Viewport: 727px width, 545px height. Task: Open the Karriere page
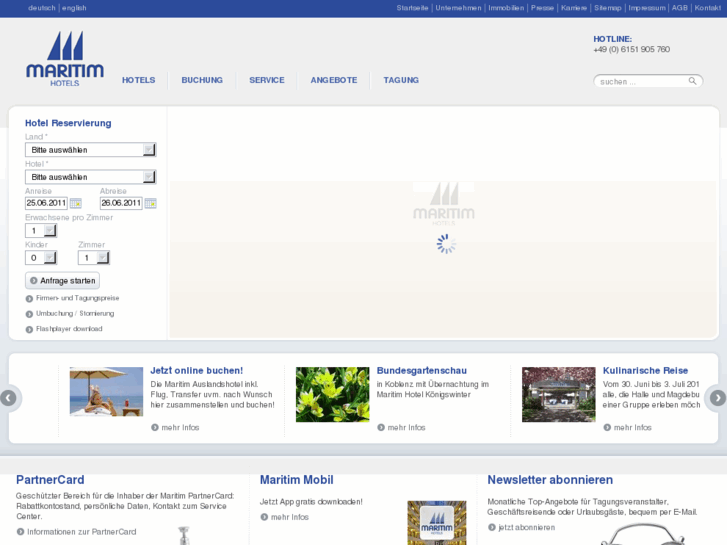click(574, 8)
